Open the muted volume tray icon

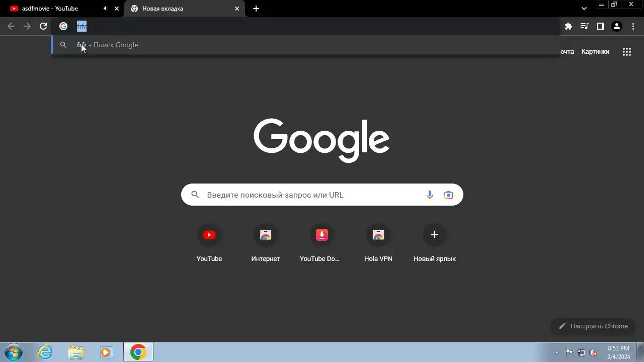[x=594, y=352]
